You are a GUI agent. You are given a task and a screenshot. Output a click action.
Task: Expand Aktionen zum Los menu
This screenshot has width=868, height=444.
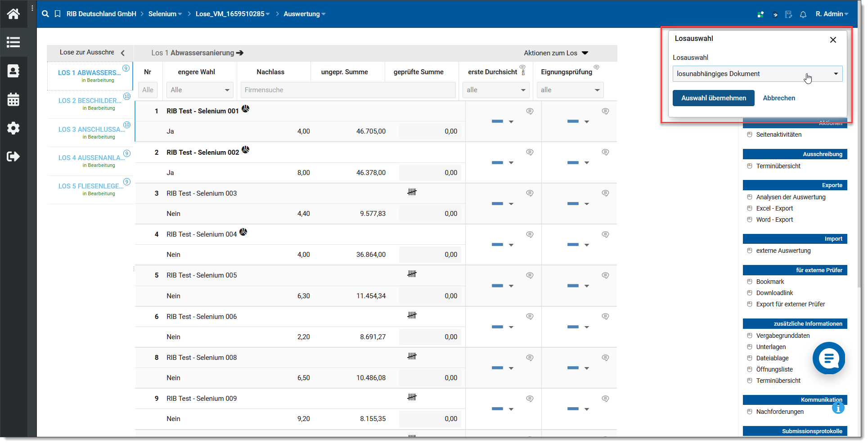click(x=556, y=53)
